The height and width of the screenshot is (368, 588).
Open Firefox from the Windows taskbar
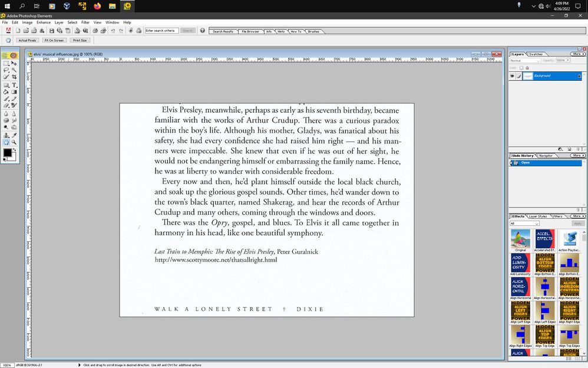tap(97, 6)
